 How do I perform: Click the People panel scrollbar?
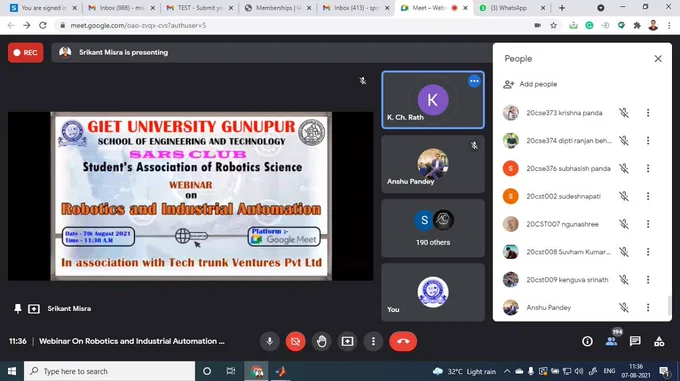tap(669, 306)
